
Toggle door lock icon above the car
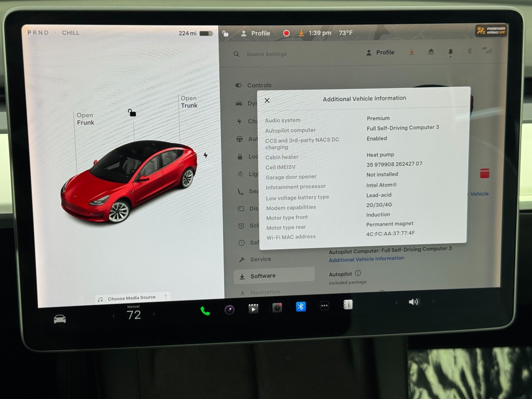[x=132, y=113]
